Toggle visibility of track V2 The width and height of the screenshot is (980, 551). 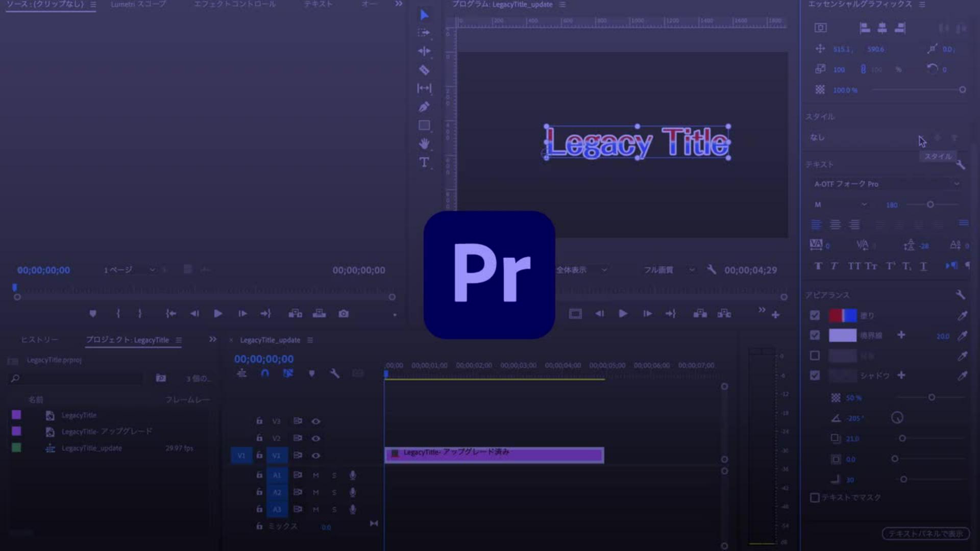pyautogui.click(x=316, y=438)
